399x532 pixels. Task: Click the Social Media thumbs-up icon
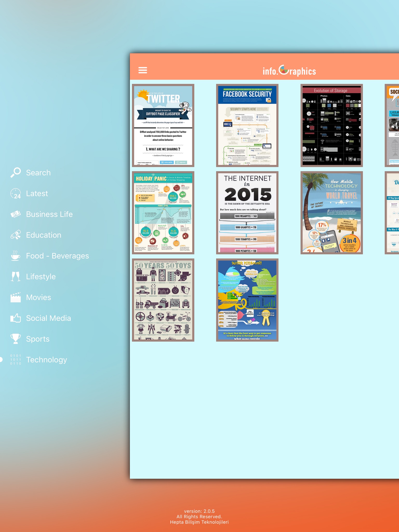(x=16, y=318)
